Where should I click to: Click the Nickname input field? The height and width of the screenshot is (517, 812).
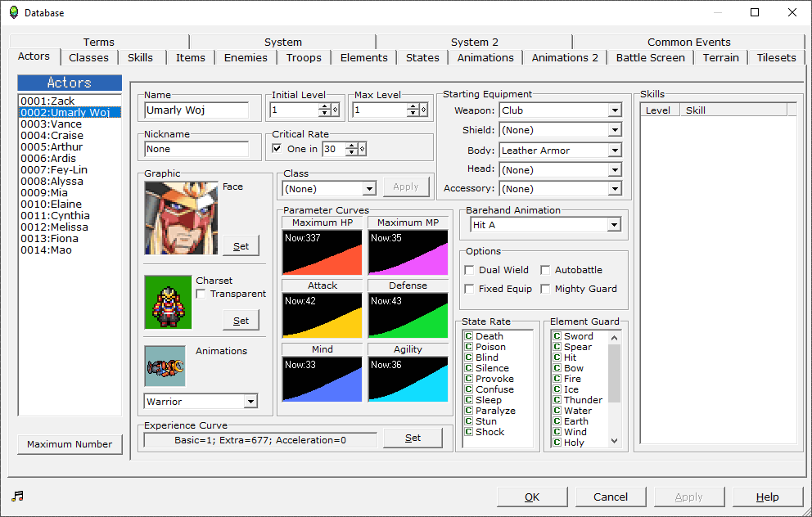(x=196, y=149)
